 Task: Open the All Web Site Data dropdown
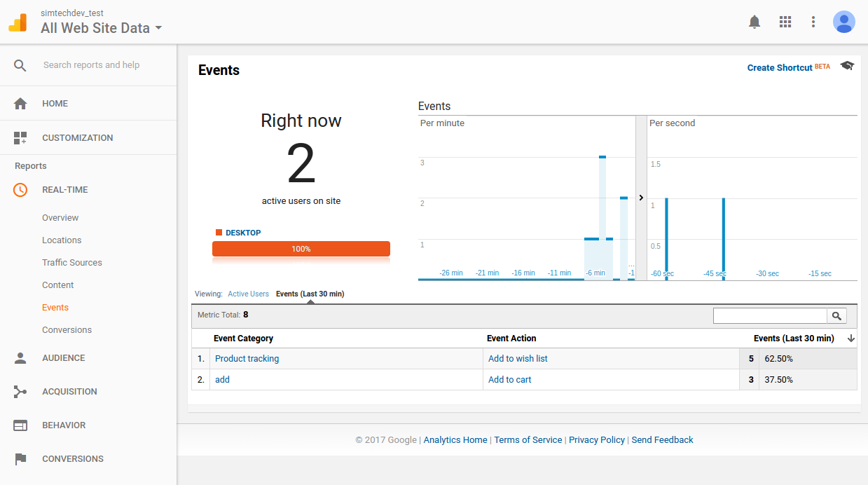click(x=102, y=28)
